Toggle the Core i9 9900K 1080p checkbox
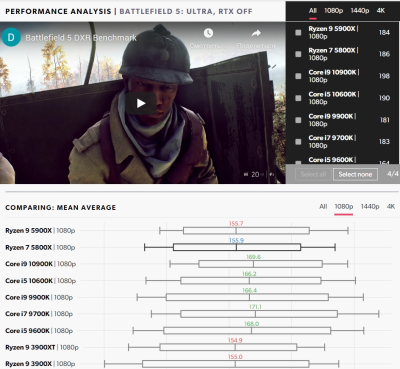This screenshot has width=400, height=369. click(298, 120)
